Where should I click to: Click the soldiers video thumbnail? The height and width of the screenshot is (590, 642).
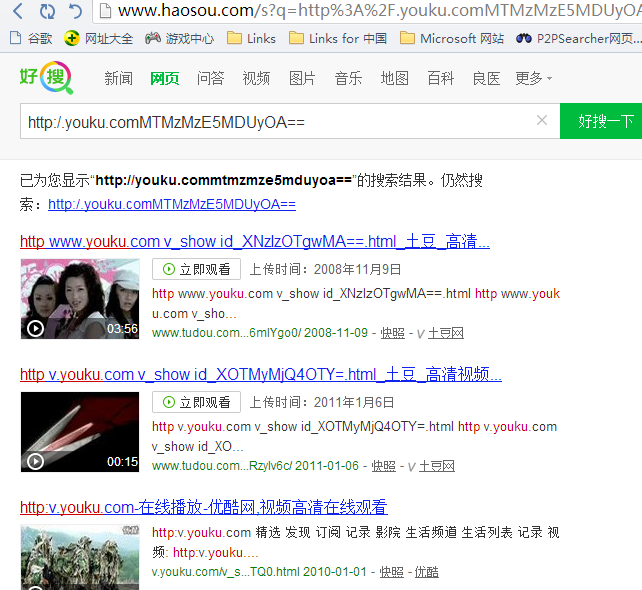click(x=80, y=557)
